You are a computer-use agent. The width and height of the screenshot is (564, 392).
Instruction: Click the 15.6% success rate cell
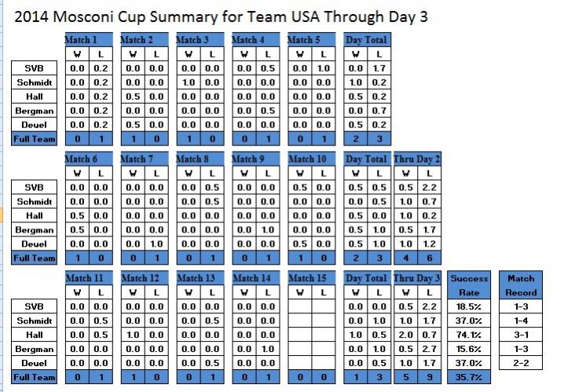click(x=469, y=349)
